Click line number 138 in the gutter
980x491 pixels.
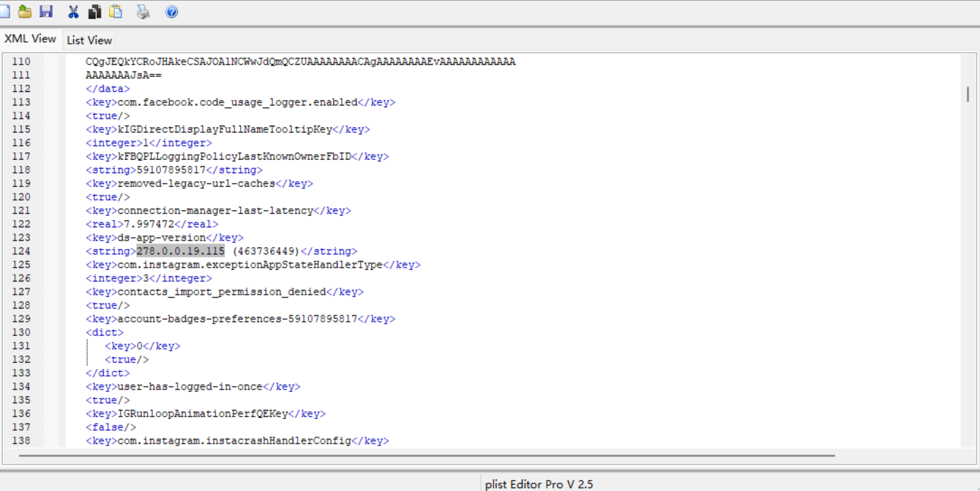coord(21,441)
